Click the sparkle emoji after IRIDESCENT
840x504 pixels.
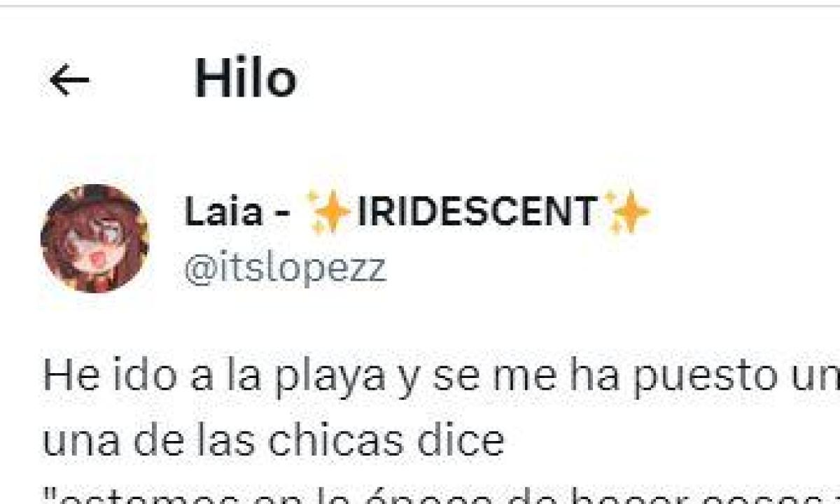tap(627, 211)
